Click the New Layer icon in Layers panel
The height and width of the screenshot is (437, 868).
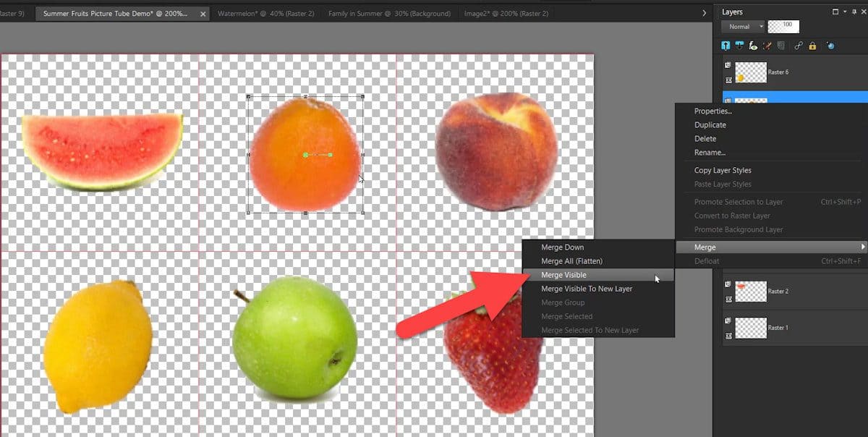click(726, 45)
